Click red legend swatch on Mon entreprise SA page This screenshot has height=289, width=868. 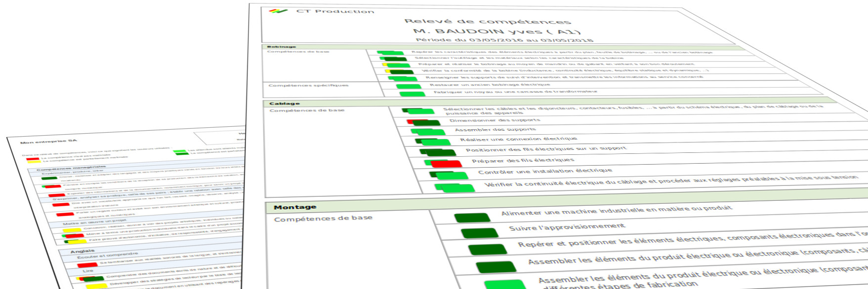point(33,159)
